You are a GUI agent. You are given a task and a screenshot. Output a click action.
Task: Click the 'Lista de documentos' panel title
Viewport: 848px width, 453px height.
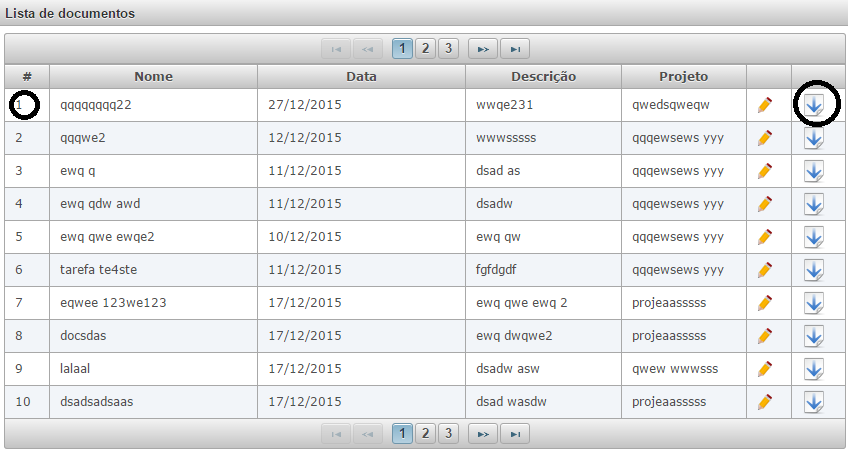(70, 13)
